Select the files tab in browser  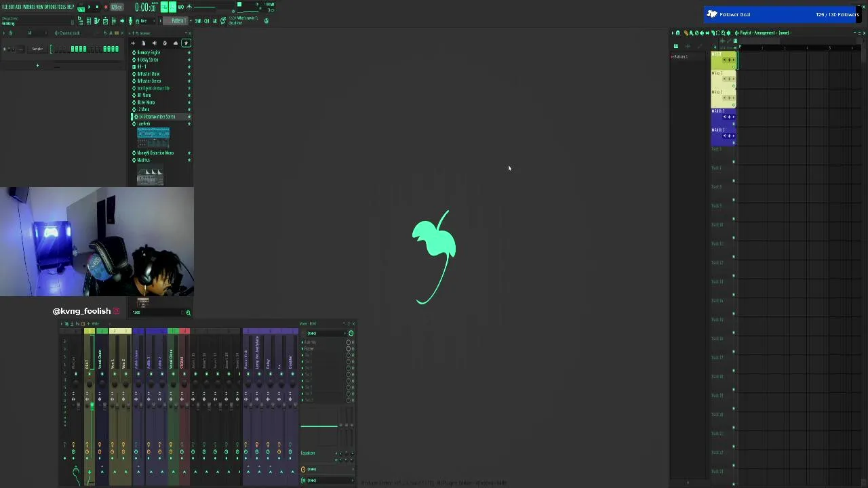(144, 43)
